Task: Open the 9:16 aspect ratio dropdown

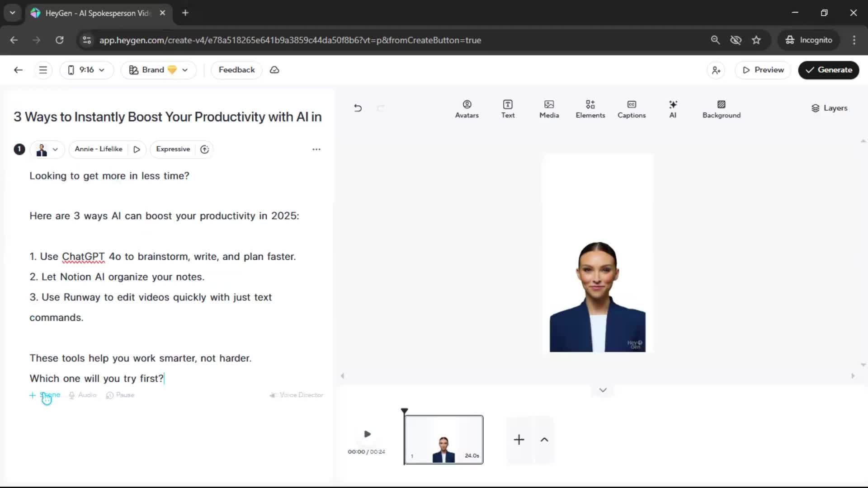Action: coord(86,70)
